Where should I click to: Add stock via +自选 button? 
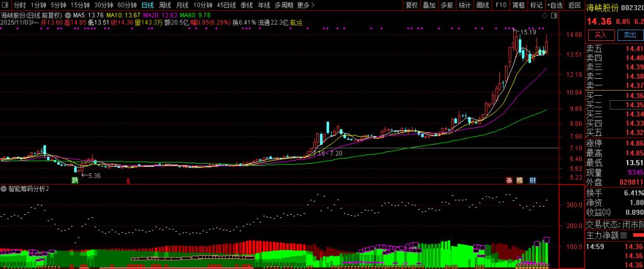coord(555,5)
